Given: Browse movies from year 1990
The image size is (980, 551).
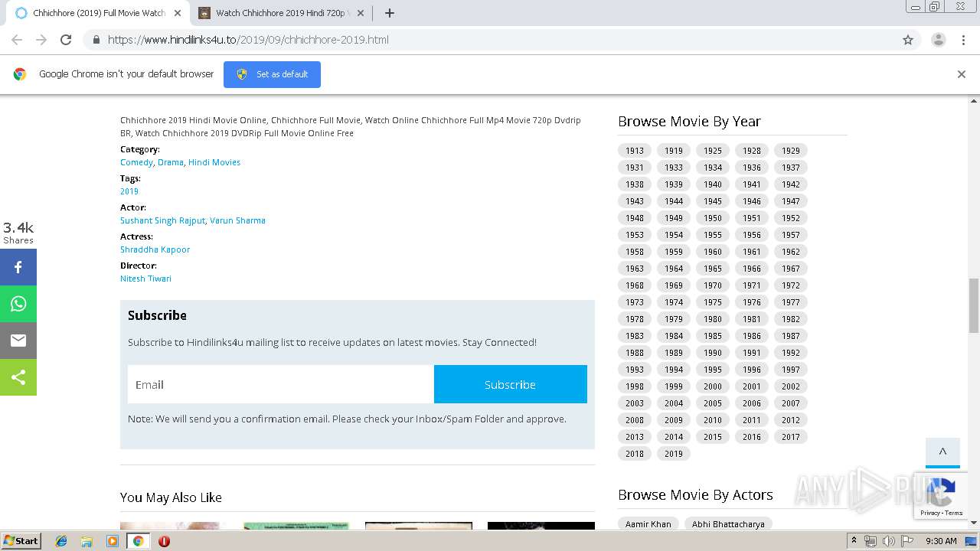Looking at the screenshot, I should pyautogui.click(x=713, y=353).
